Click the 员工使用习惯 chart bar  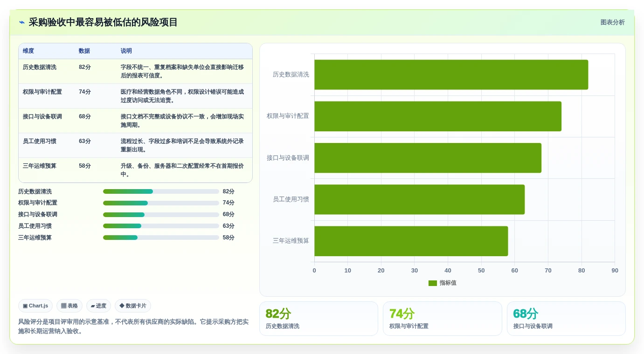[x=419, y=199]
